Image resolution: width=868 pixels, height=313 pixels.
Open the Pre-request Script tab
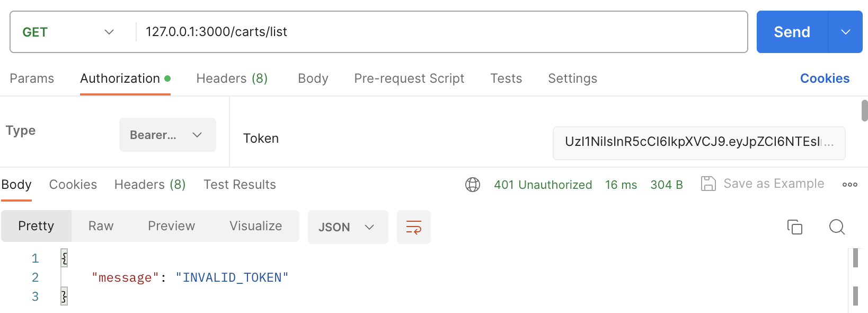point(409,79)
